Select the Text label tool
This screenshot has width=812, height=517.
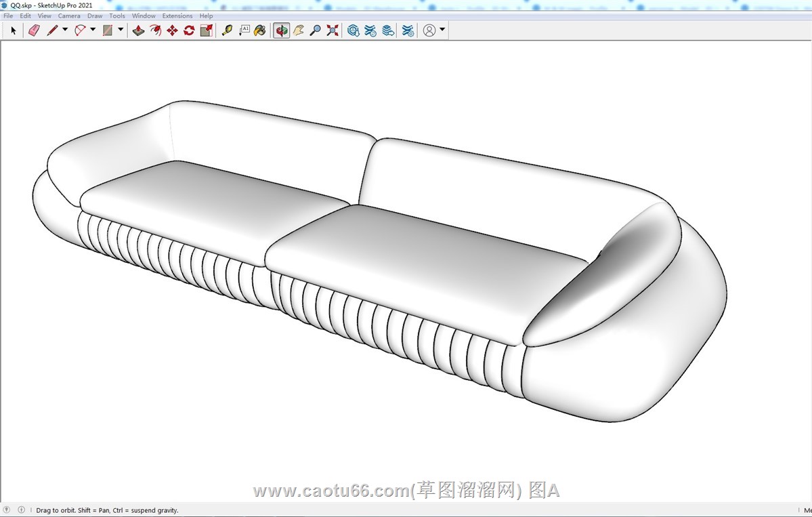[244, 30]
